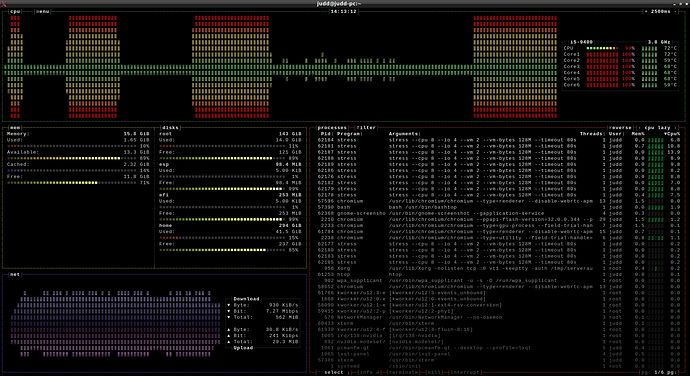
Task: Click the i5-9400 CPU model label
Action: pyautogui.click(x=582, y=42)
